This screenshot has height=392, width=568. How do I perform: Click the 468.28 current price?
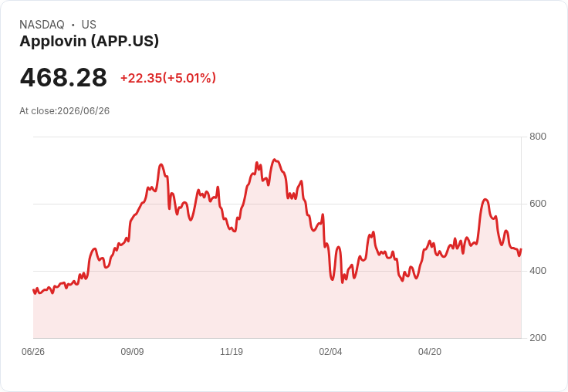coord(63,77)
